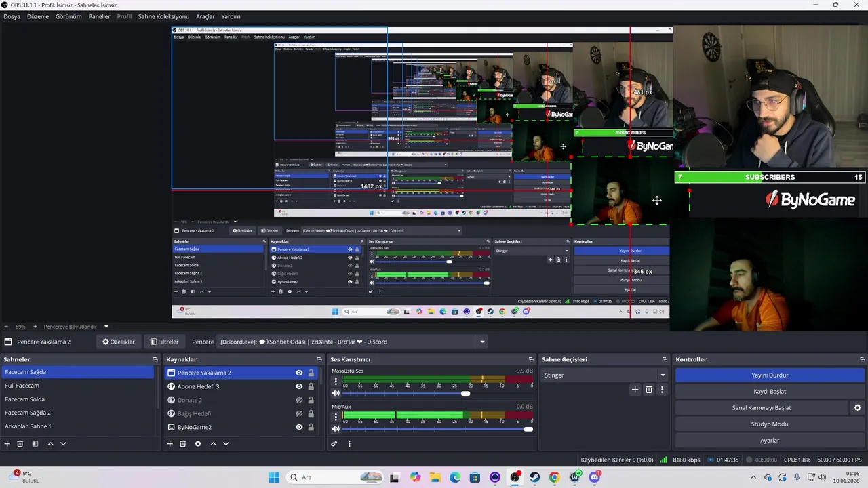Viewport: 868px width, 488px height.
Task: Mute the Masaüstü Ses audio
Action: tap(336, 393)
